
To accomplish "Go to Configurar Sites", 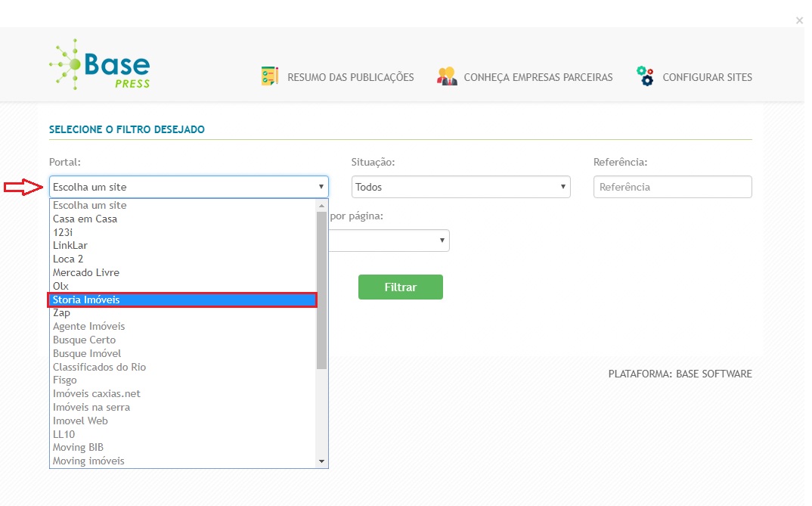I will click(x=707, y=77).
